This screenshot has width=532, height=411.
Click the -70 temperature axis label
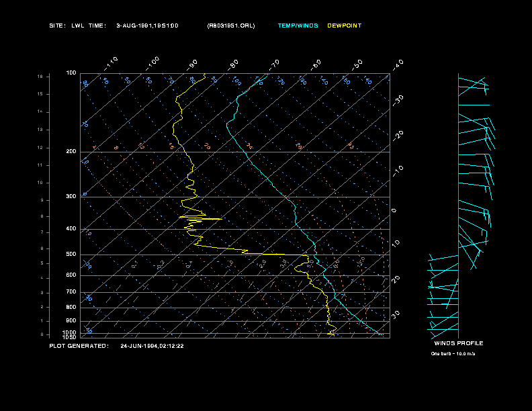275,65
